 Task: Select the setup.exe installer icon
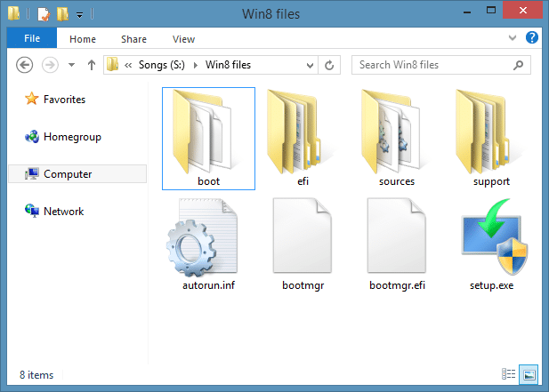tap(495, 236)
